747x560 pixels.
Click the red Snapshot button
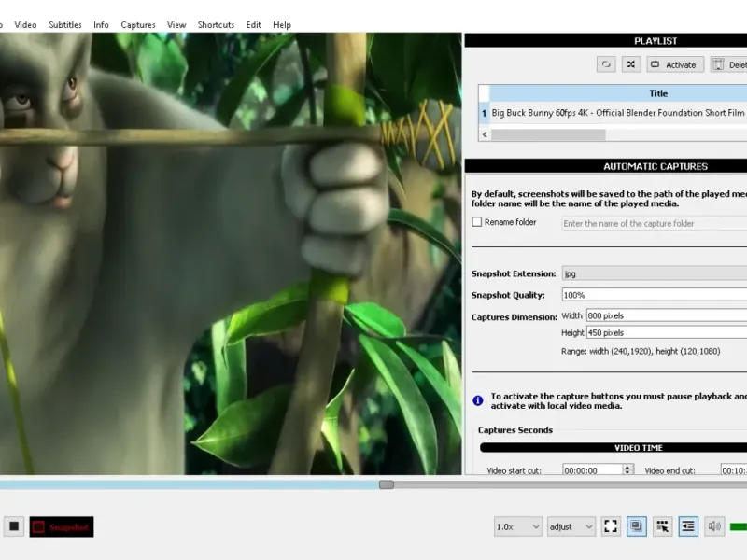(62, 526)
